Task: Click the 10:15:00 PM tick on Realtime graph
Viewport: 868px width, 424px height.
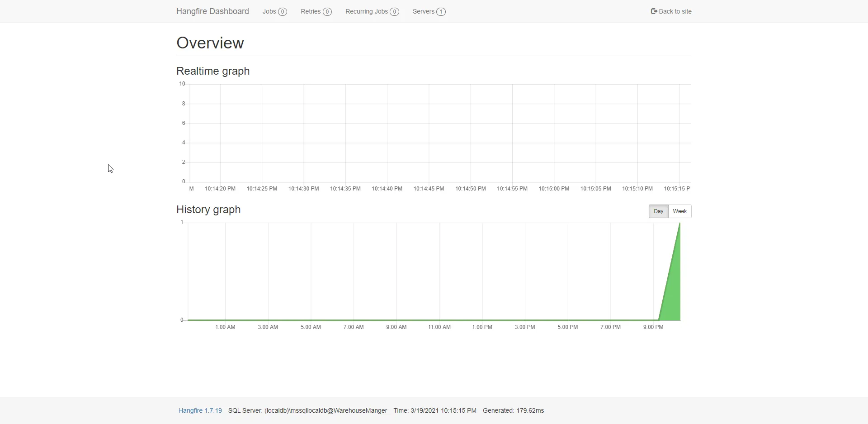Action: click(x=554, y=189)
